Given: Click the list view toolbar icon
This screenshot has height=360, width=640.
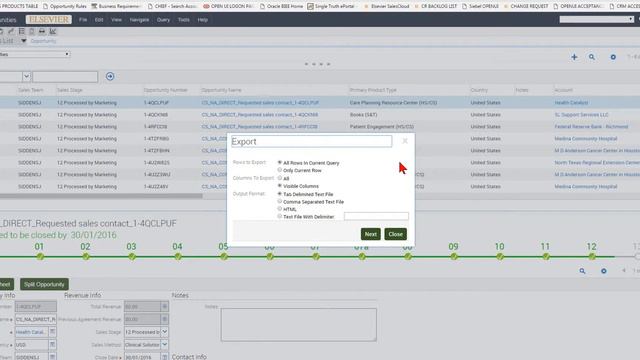Looking at the screenshot, I should point(22,31).
